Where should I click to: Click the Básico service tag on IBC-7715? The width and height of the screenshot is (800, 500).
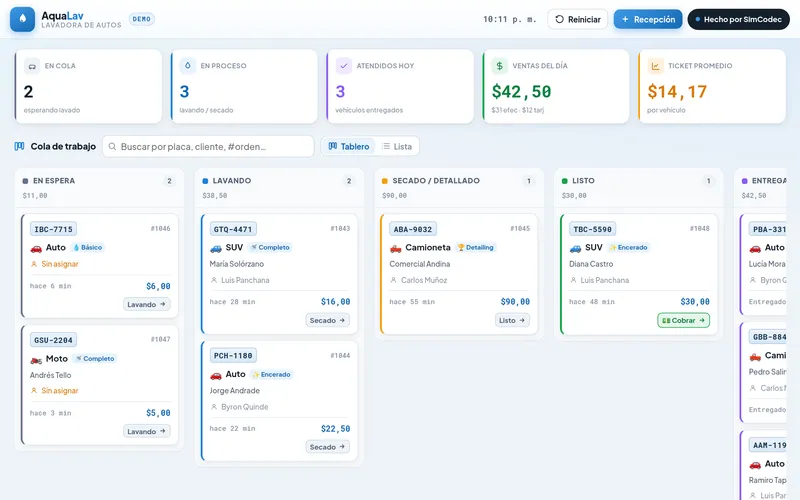coord(88,247)
